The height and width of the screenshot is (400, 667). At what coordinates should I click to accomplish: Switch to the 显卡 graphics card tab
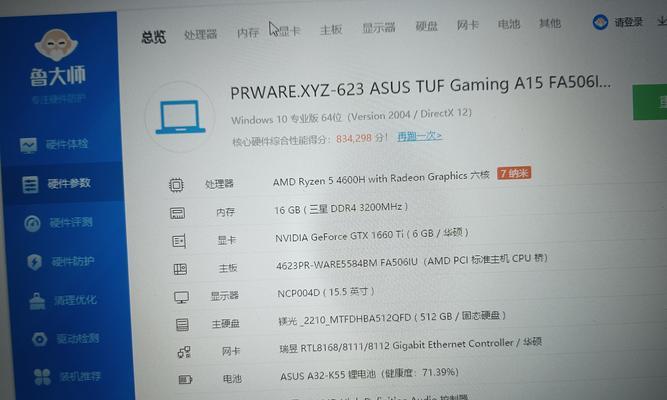coord(289,31)
